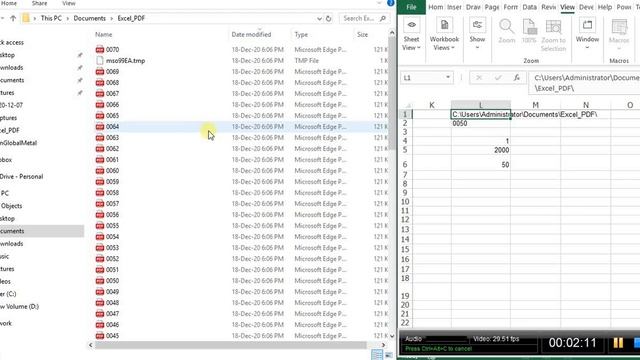This screenshot has width=640, height=360.
Task: Click the Zoom magnifier in Excel
Action: pyautogui.click(x=507, y=27)
